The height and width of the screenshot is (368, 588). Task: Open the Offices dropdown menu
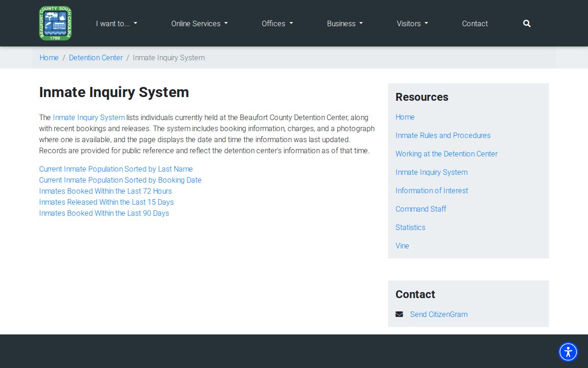point(277,23)
